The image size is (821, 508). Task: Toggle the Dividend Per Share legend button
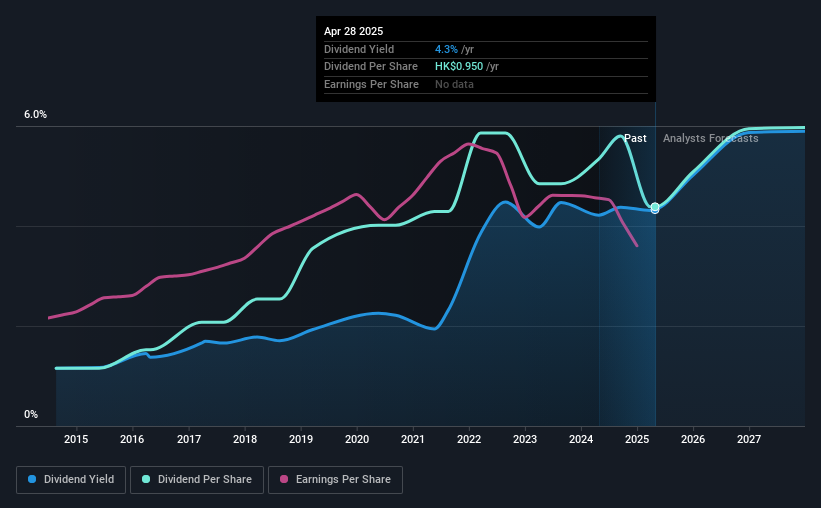tap(197, 480)
